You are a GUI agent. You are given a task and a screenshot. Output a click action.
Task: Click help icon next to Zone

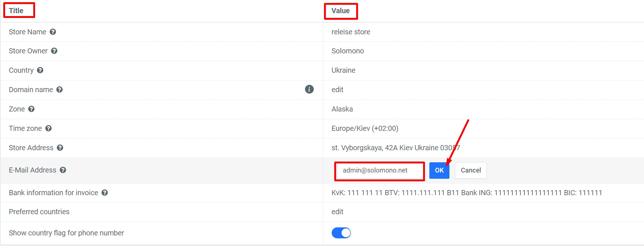31,109
